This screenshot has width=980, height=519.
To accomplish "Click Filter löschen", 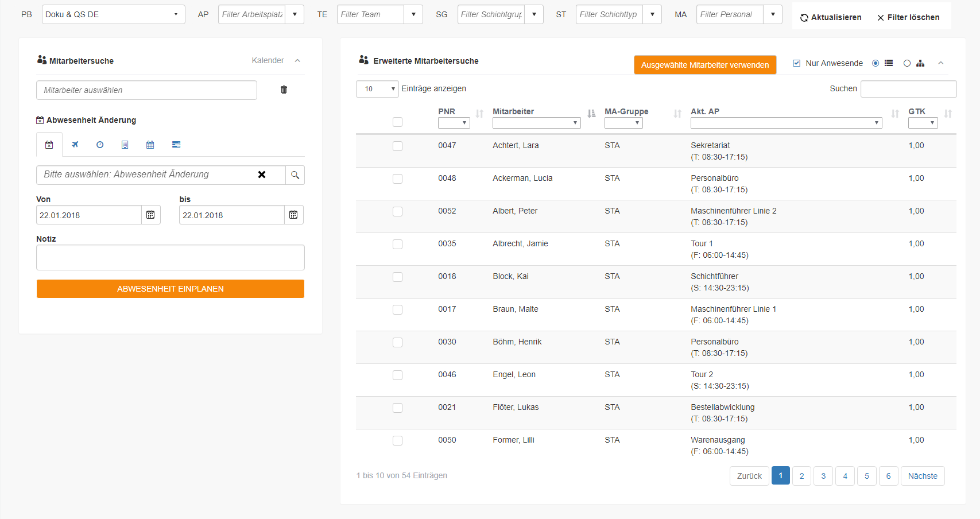I will tap(908, 17).
